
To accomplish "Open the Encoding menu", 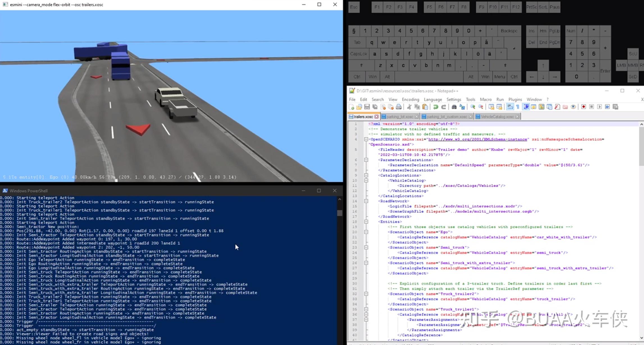I will tap(410, 99).
